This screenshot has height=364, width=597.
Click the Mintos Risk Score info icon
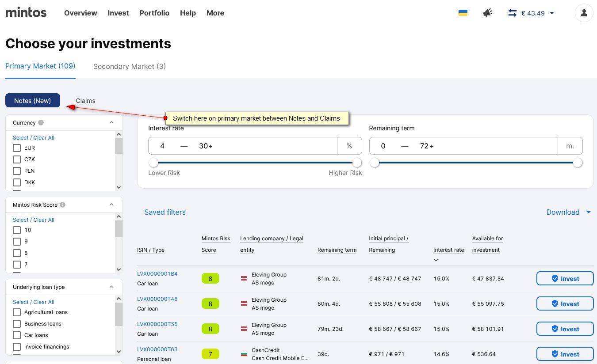62,205
